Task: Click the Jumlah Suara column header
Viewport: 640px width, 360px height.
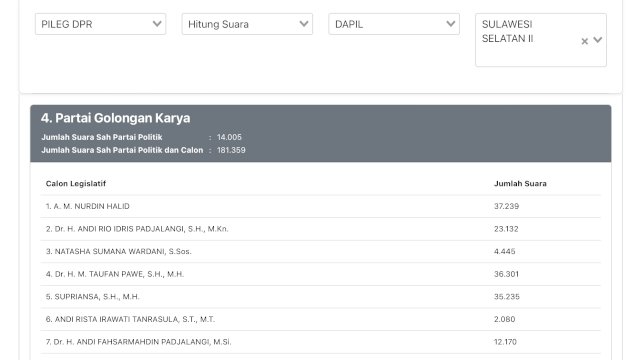Action: point(520,184)
